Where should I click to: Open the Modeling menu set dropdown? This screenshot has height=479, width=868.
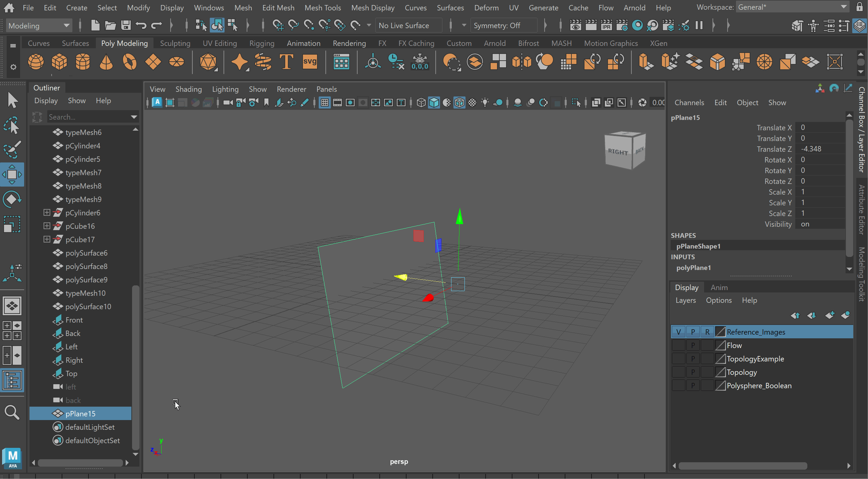pyautogui.click(x=39, y=25)
